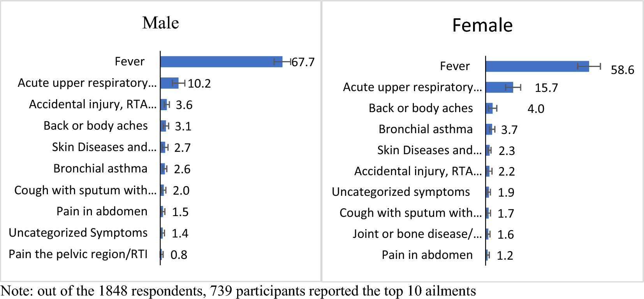Select the 58.6 value label
Screen dimensions: 644x299
tap(622, 70)
